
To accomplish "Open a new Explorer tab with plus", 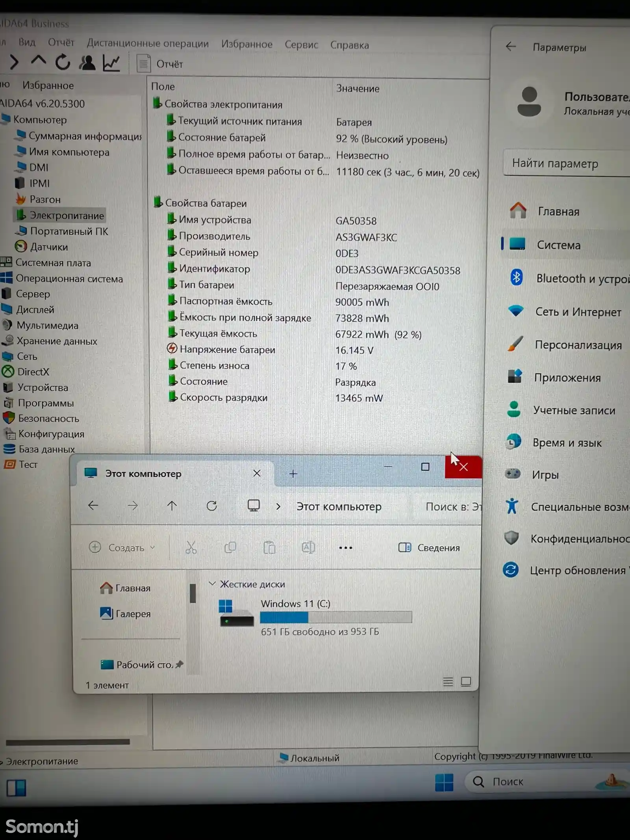I will click(x=293, y=474).
